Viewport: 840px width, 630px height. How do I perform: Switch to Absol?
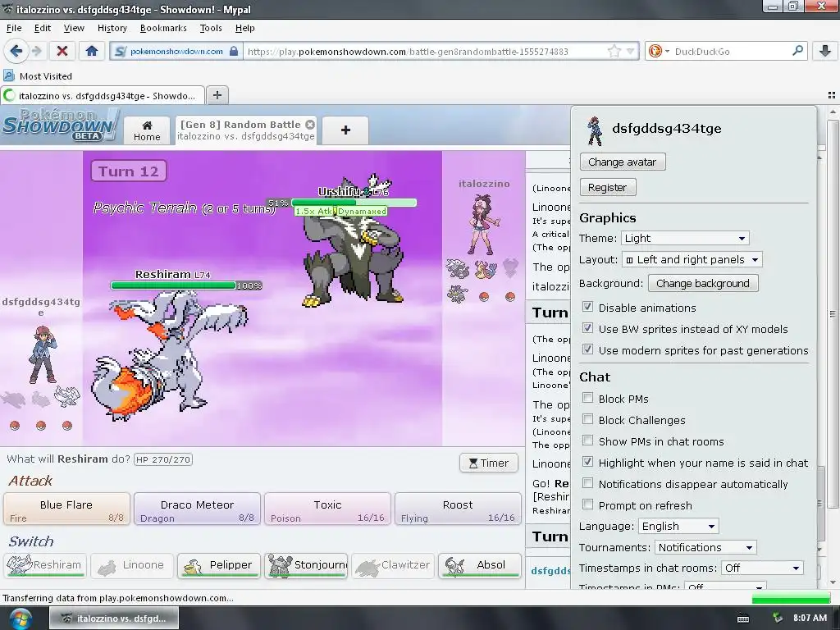click(x=479, y=566)
